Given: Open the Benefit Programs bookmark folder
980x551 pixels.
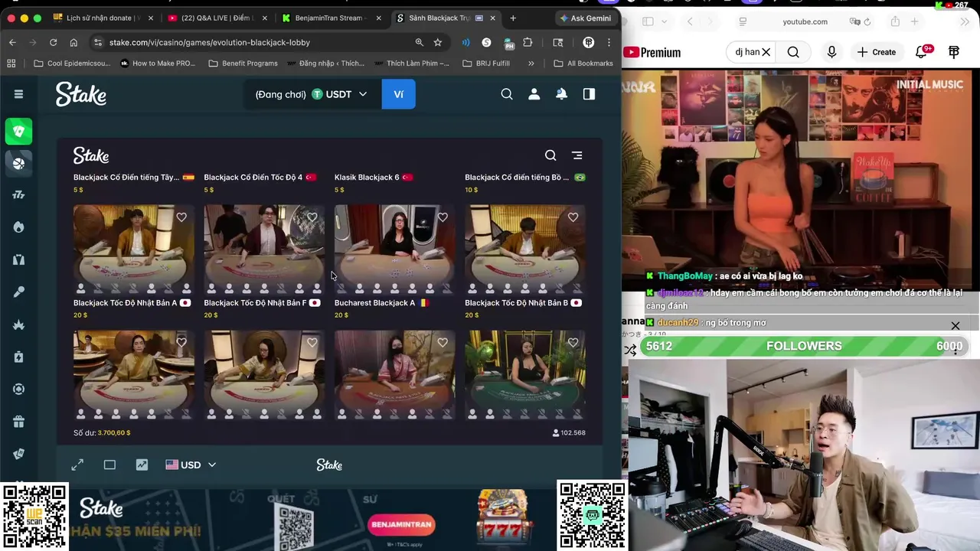Looking at the screenshot, I should coord(243,64).
